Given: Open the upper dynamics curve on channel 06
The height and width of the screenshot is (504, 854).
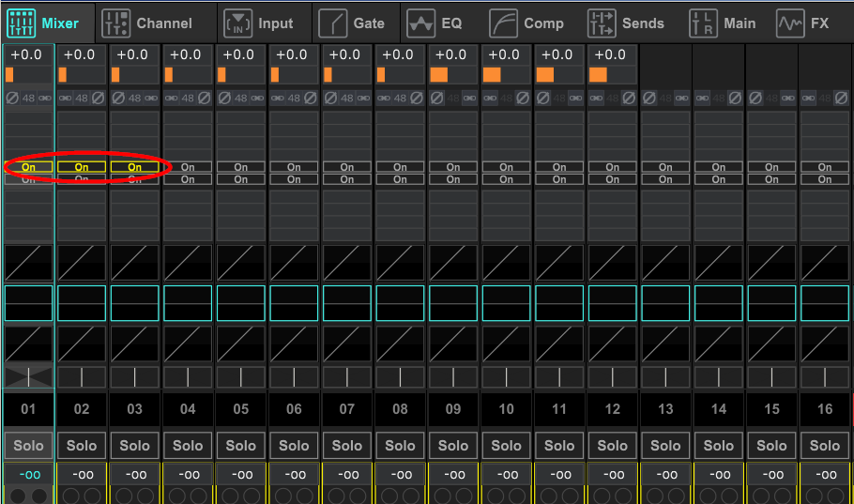Looking at the screenshot, I should [x=294, y=263].
